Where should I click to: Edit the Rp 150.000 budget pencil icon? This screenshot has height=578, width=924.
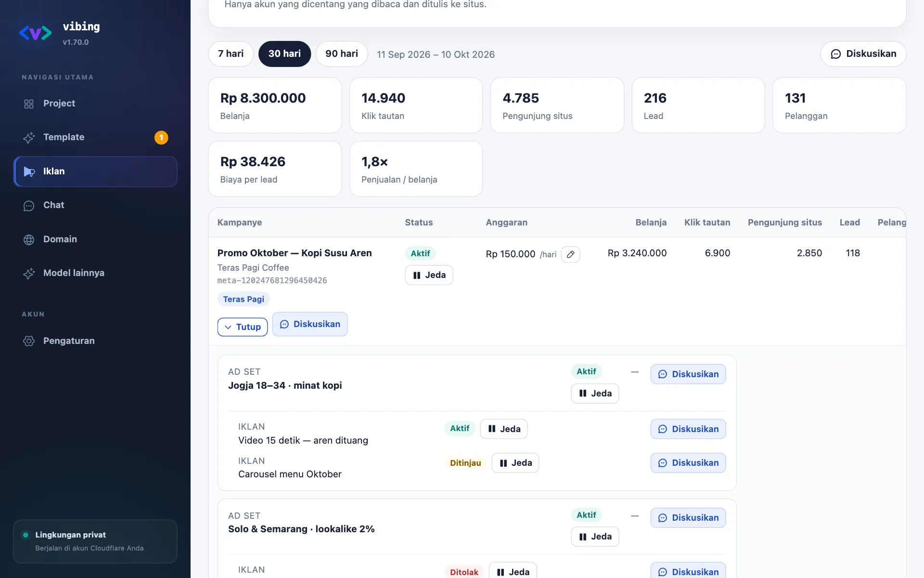pos(570,254)
